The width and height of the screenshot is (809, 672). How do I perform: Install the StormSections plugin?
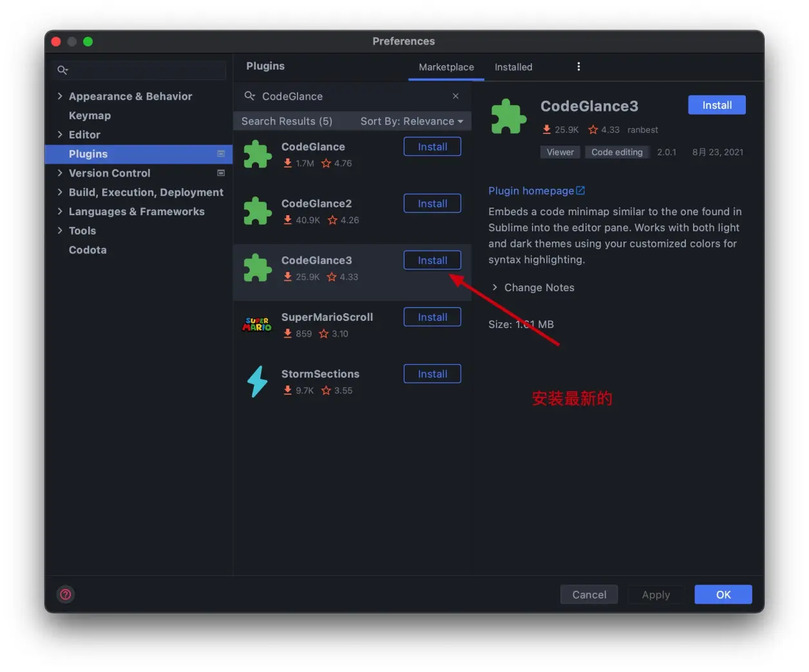(x=432, y=374)
